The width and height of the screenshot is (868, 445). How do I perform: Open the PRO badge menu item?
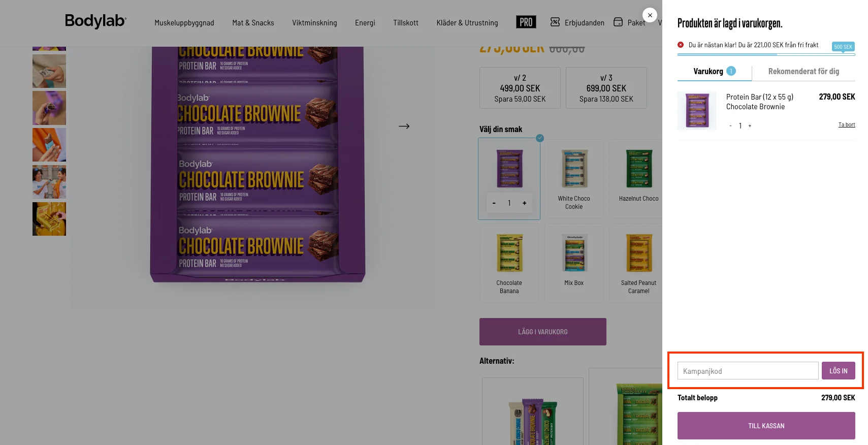coord(526,22)
